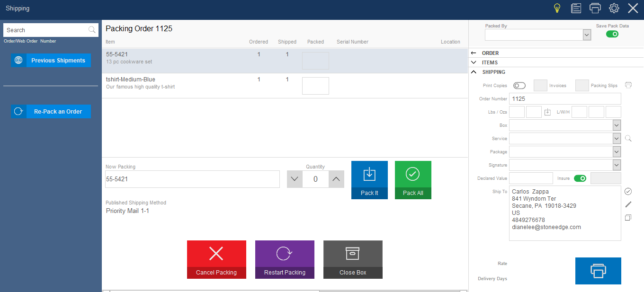Click the Previous Shipments button
The width and height of the screenshot is (644, 292).
(x=51, y=61)
